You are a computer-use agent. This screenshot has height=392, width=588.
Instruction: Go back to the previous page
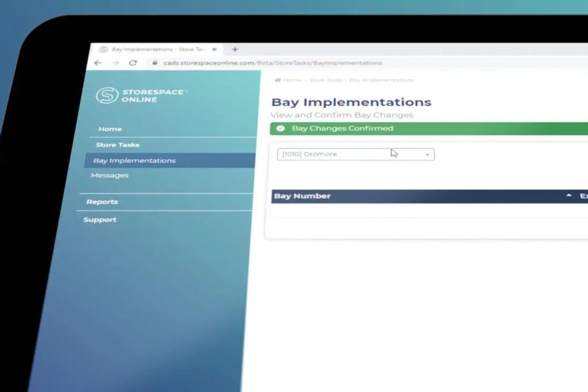[98, 63]
